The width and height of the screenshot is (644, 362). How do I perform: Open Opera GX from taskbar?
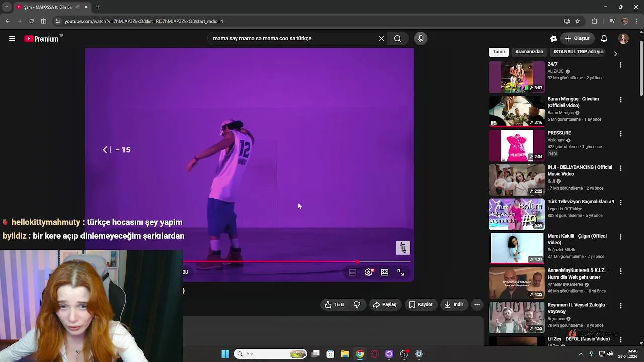375,354
